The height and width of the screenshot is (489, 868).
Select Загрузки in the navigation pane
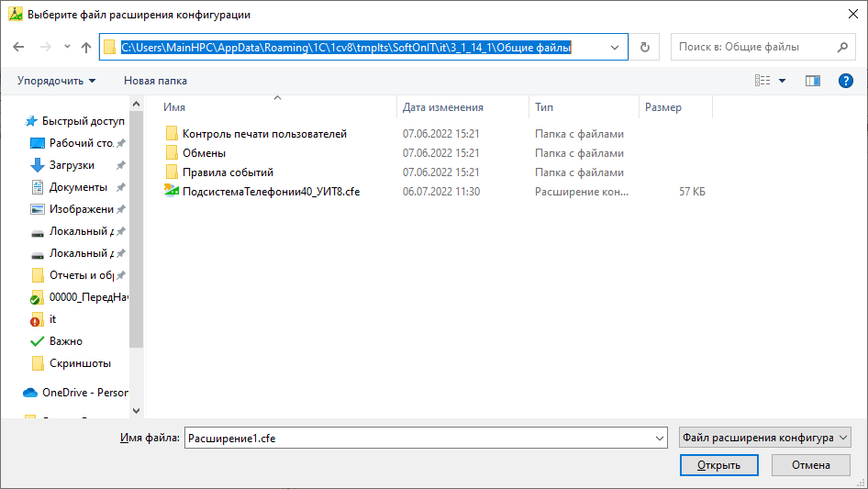72,165
